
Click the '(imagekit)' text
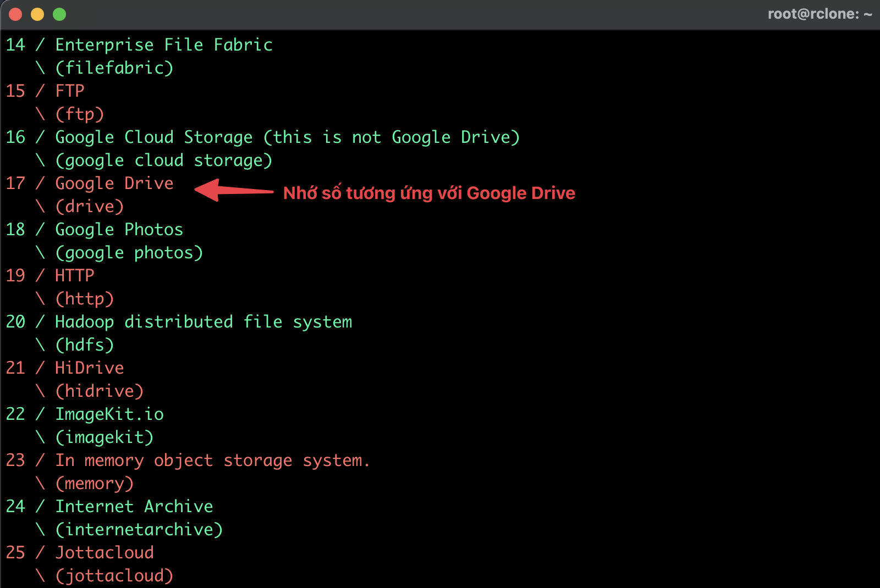[x=105, y=437]
